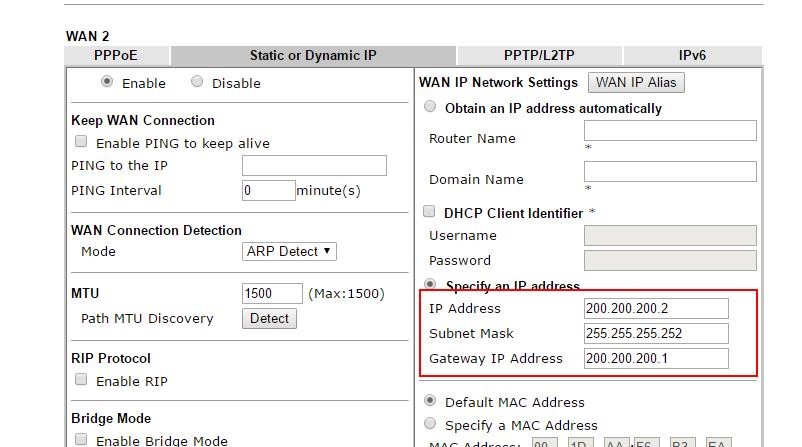Check the Enable RIP checkbox
Screen dimensions: 802x447
(81, 380)
